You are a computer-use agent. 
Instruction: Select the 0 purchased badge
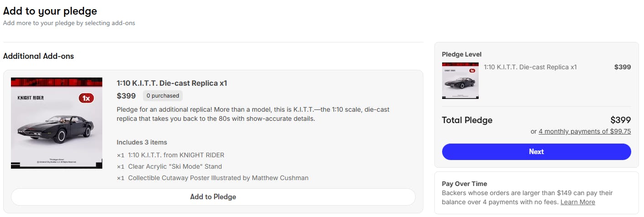(x=163, y=96)
